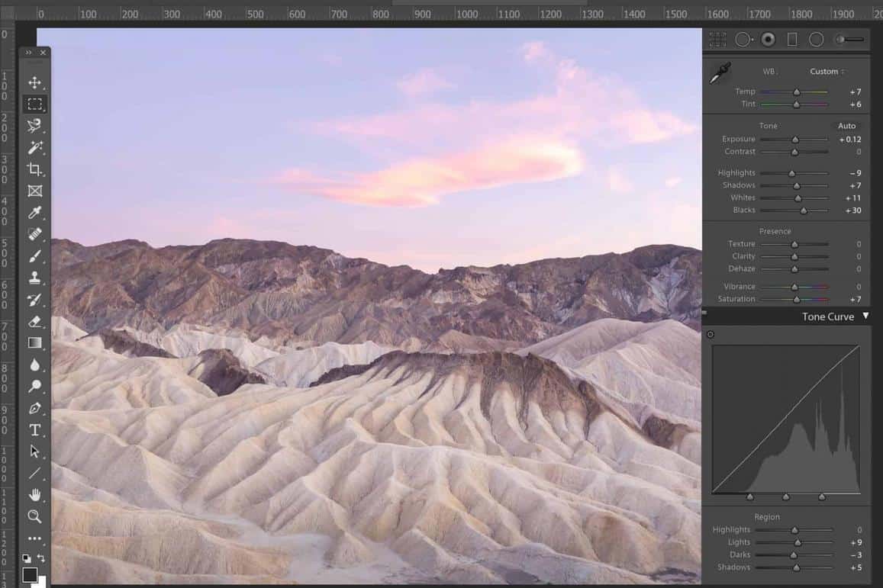Toggle the targeted adjustment point in Tone Curve
883x588 pixels.
click(x=711, y=334)
